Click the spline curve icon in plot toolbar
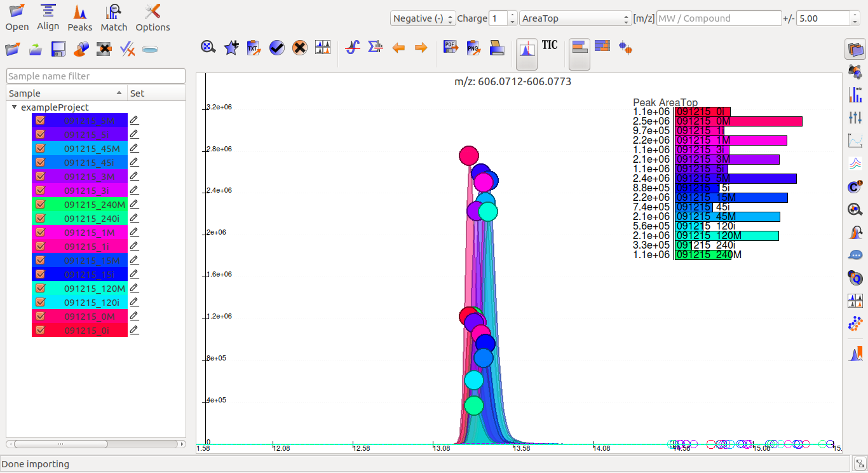 (x=353, y=47)
